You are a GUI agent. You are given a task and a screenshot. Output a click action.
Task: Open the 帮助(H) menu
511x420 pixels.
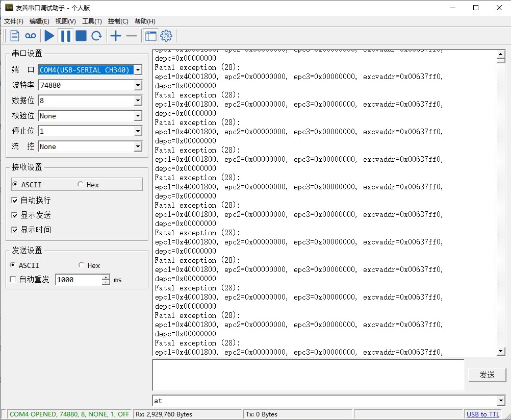pos(145,21)
